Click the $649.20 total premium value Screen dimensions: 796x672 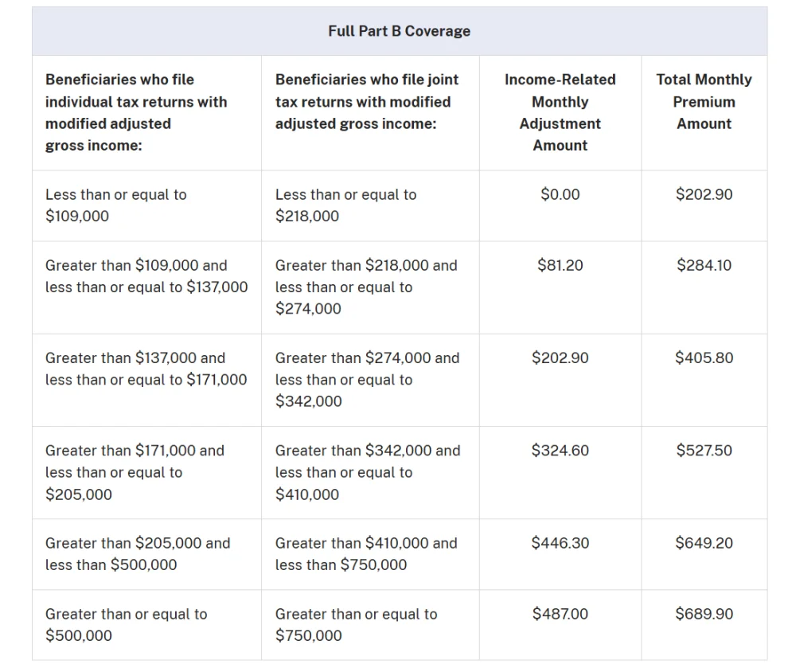point(704,543)
